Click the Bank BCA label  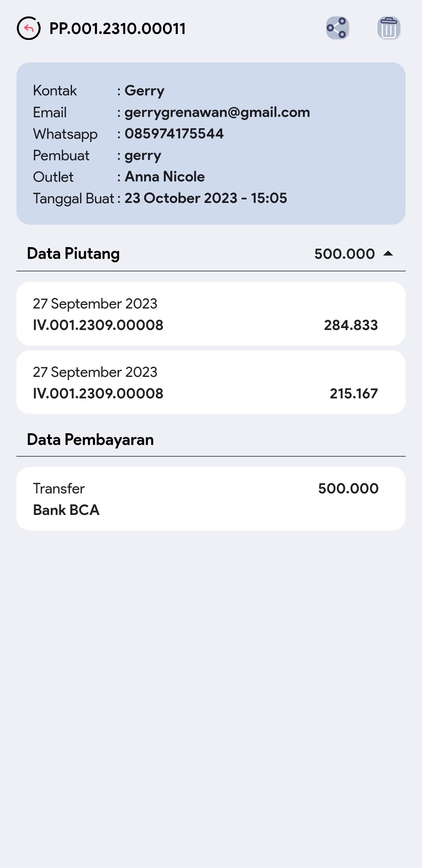(66, 510)
